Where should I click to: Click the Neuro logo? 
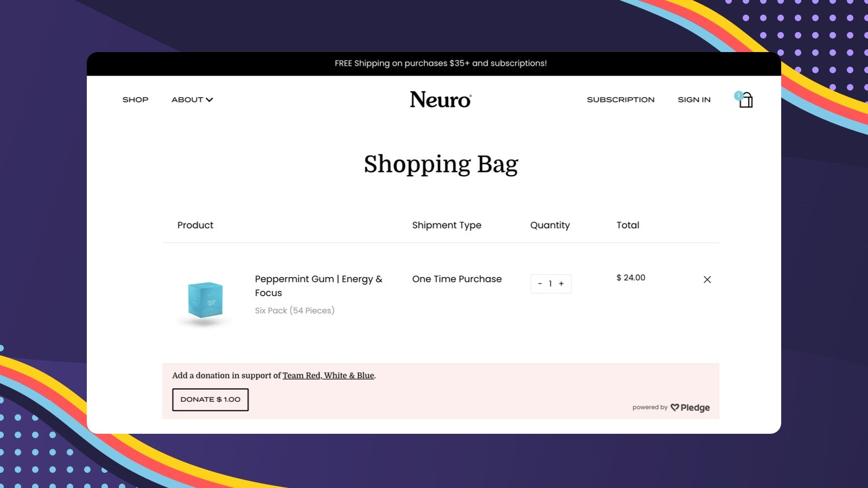point(441,100)
